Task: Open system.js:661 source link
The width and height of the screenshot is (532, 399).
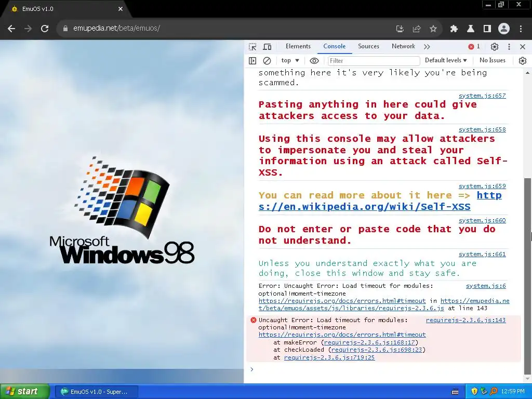Action: 482,255
